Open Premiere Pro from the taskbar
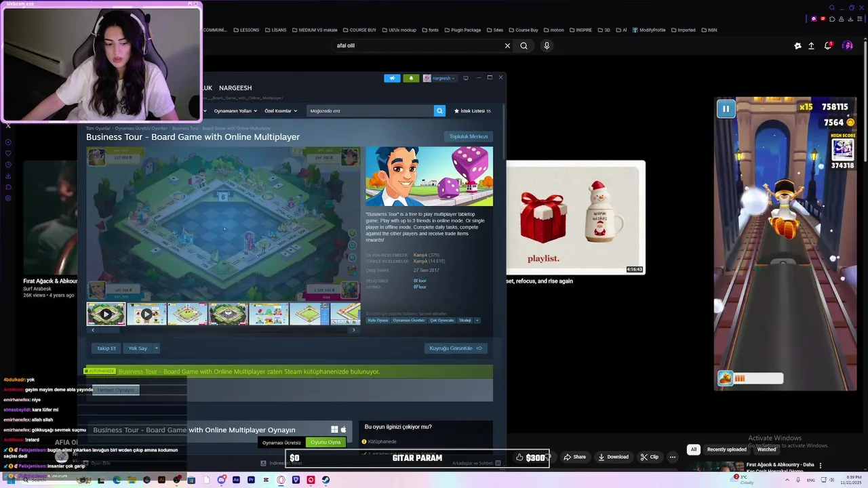Image resolution: width=868 pixels, height=488 pixels. 251,480
